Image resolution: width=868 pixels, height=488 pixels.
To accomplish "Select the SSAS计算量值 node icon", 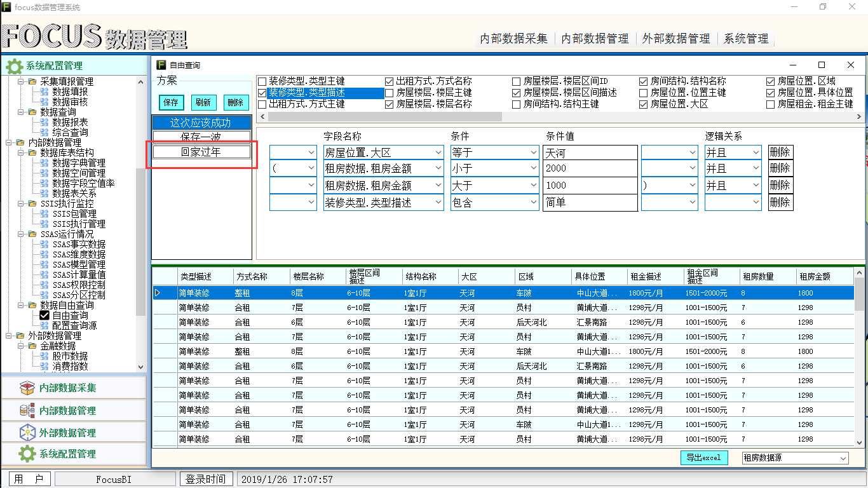I will coord(44,274).
